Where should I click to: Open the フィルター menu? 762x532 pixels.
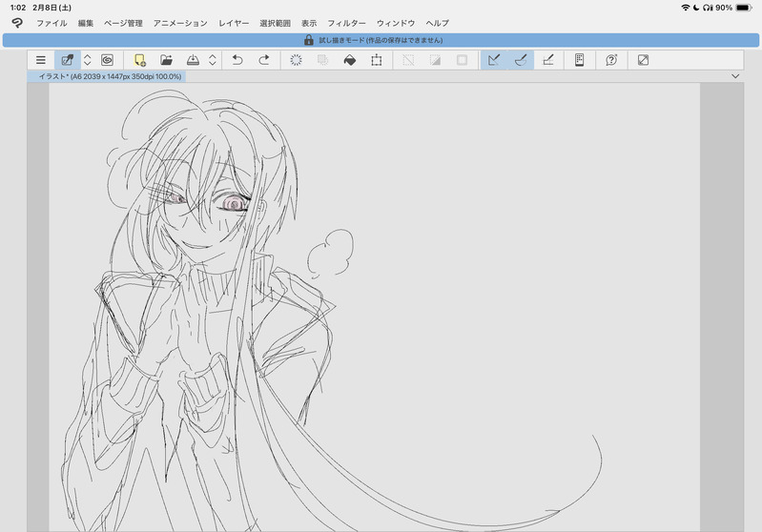point(346,23)
